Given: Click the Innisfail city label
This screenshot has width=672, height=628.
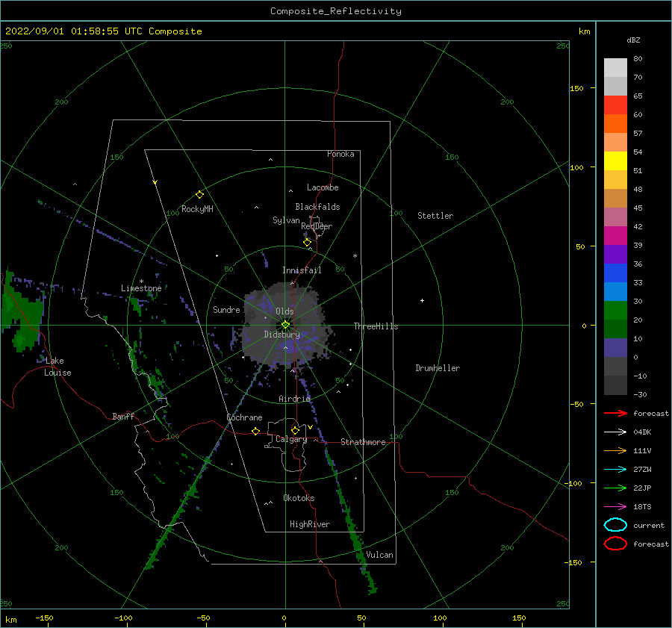Looking at the screenshot, I should click(x=302, y=270).
